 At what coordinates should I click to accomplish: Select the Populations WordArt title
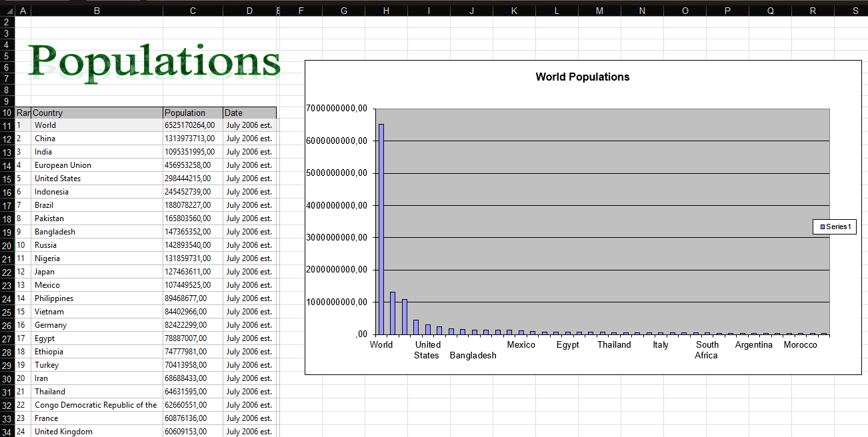click(x=154, y=62)
